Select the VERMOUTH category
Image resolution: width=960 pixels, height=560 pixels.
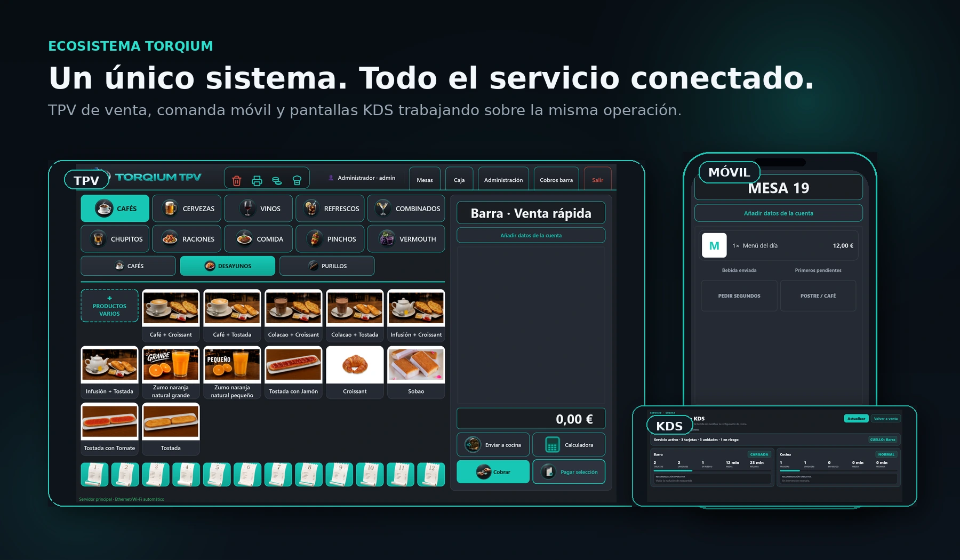[406, 239]
